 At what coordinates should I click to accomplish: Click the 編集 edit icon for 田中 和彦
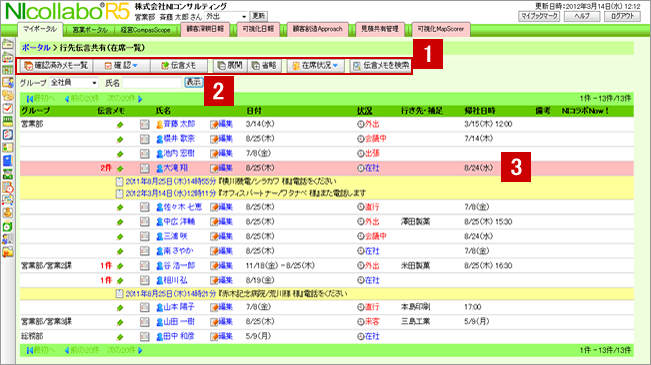point(221,336)
